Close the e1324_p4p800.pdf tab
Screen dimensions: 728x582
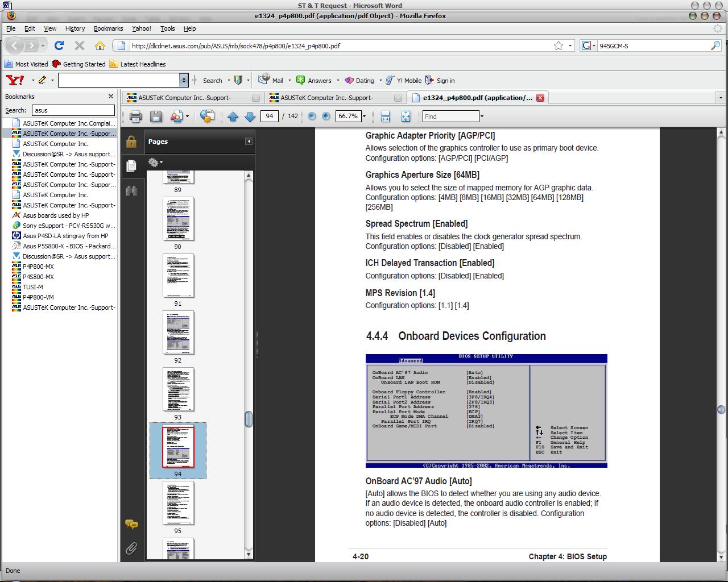(x=540, y=98)
